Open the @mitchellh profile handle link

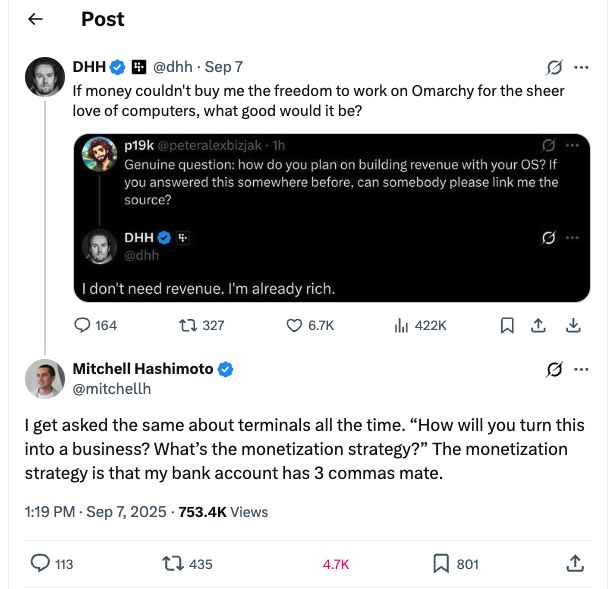(x=112, y=388)
